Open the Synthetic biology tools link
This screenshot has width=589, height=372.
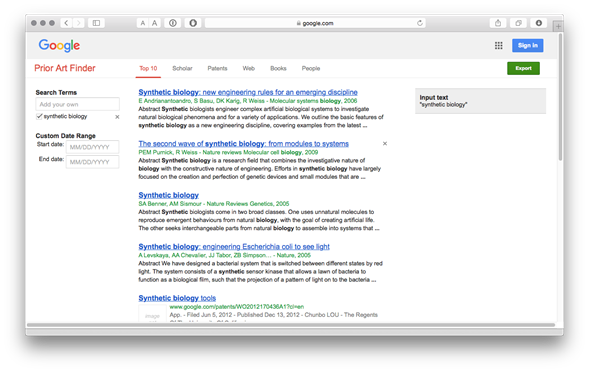pyautogui.click(x=177, y=298)
